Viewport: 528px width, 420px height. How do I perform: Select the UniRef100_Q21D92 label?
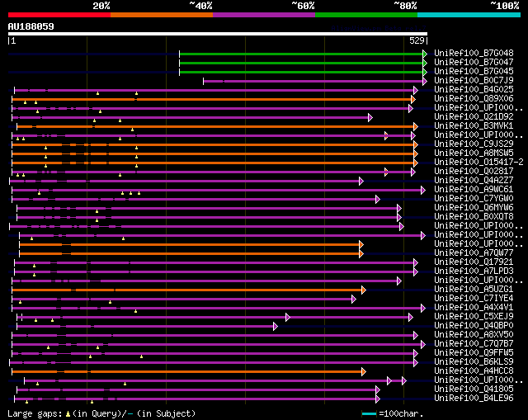474,117
